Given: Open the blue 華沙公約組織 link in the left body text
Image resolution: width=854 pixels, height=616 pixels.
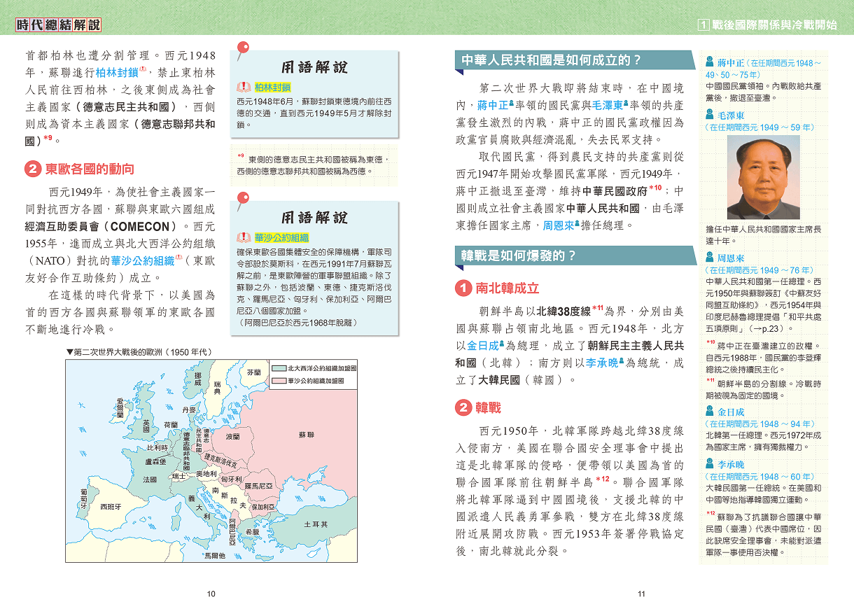Looking at the screenshot, I should tap(143, 261).
